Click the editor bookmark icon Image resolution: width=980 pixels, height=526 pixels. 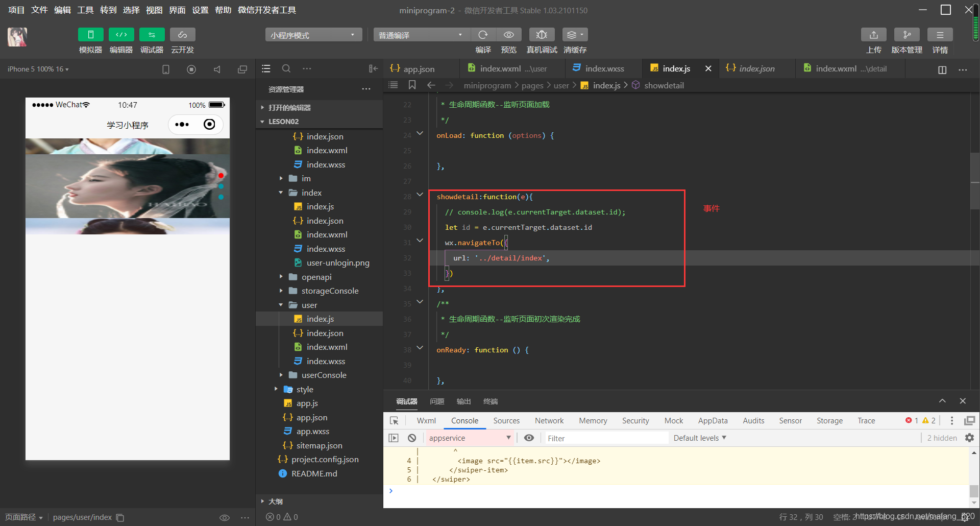point(412,85)
